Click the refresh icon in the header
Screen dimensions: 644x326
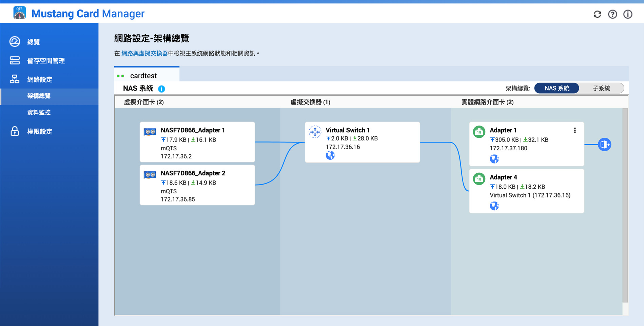pyautogui.click(x=597, y=14)
